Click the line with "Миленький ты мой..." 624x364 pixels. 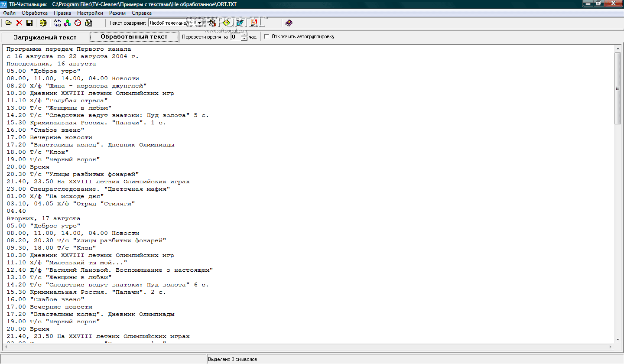[67, 263]
